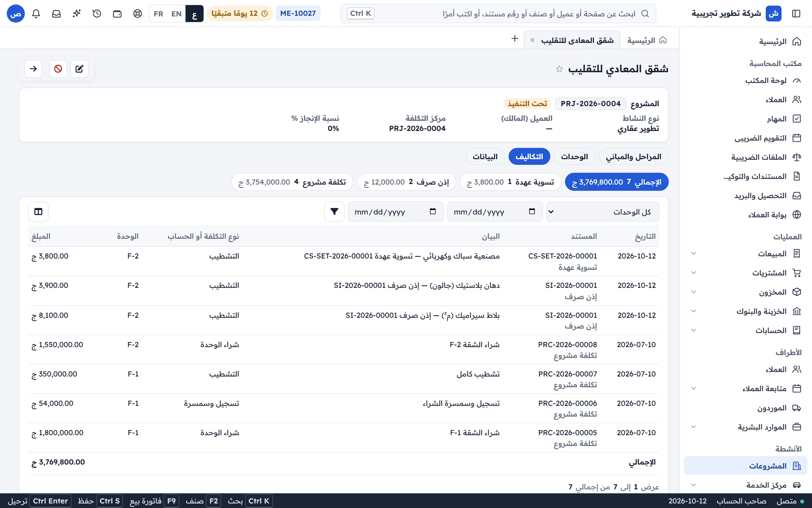812x508 pixels.
Task: Click the global search field
Action: point(498,14)
